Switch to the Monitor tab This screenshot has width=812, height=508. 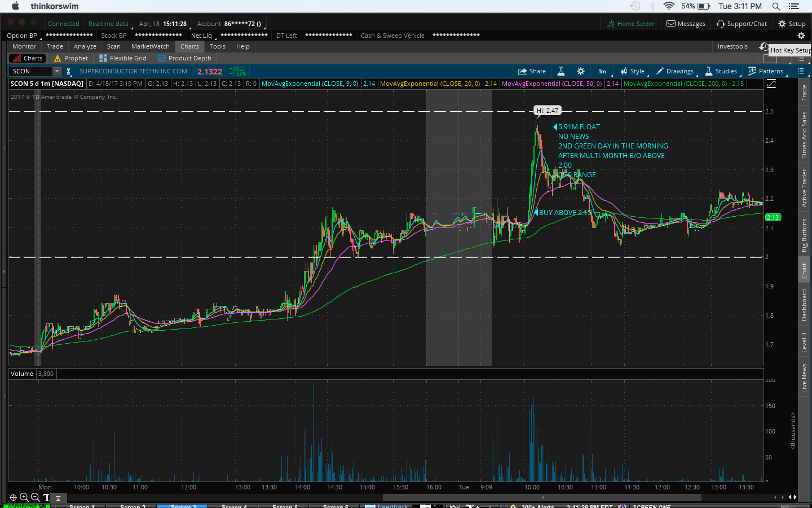[x=24, y=46]
